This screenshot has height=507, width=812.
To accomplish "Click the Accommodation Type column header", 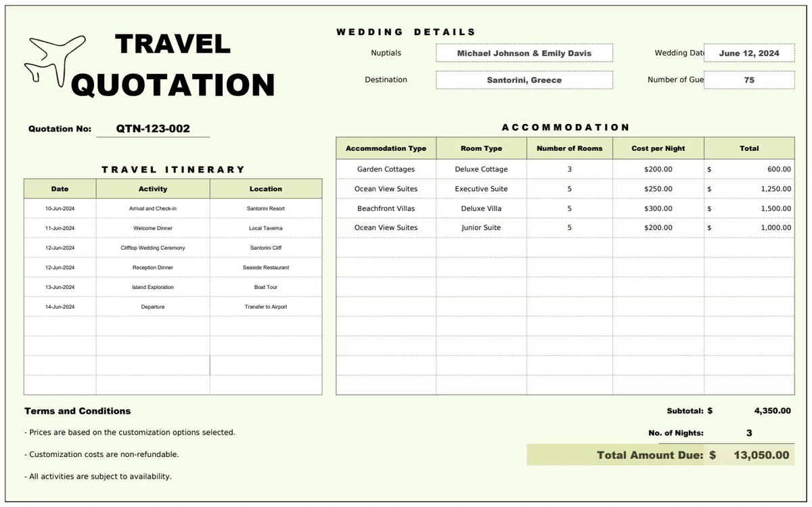I will [x=386, y=148].
